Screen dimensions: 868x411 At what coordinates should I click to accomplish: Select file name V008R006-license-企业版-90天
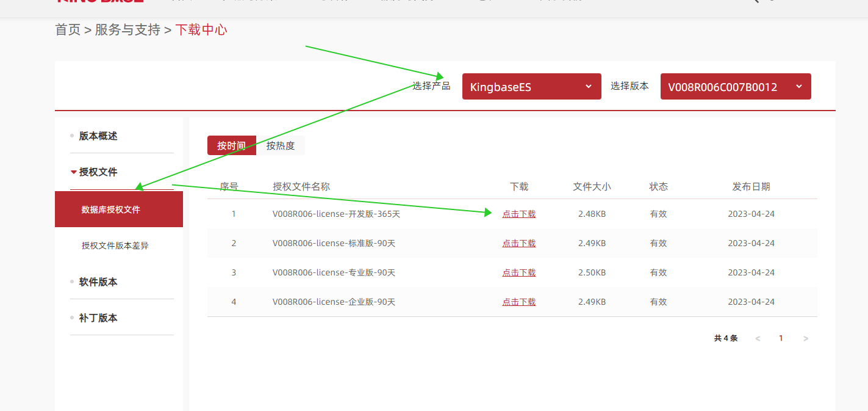(x=334, y=302)
